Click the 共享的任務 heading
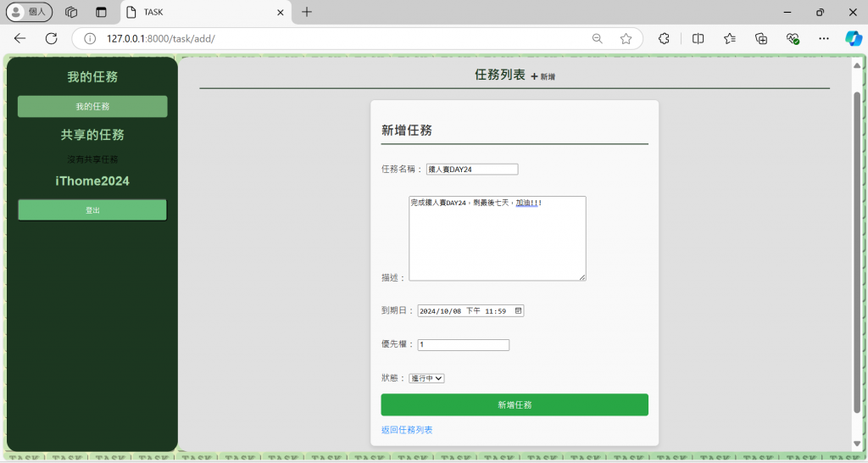This screenshot has width=868, height=463. point(92,135)
